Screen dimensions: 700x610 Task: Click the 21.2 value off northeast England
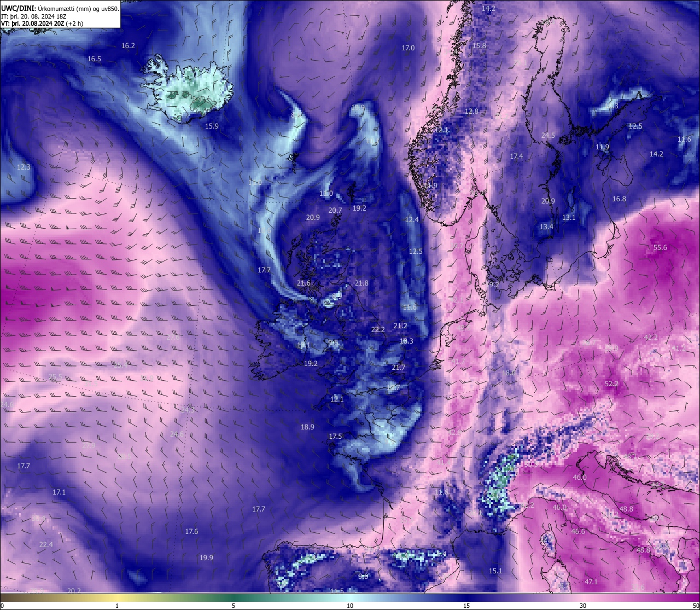point(400,326)
